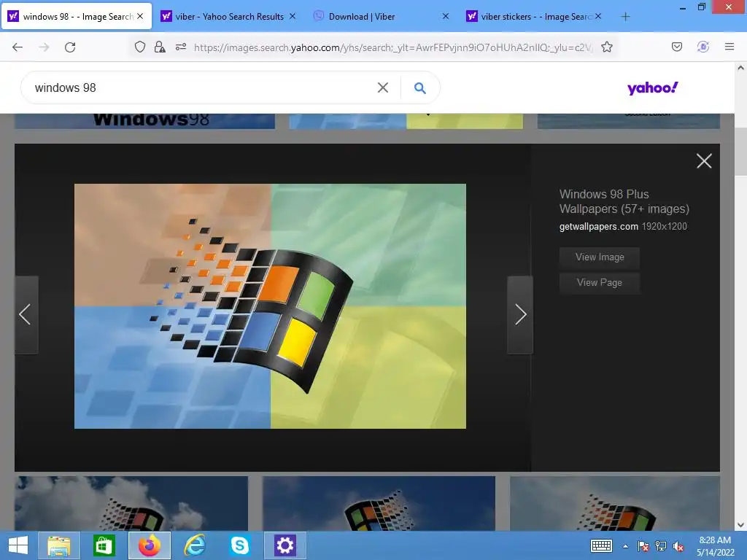Launch Microsoft Store from the taskbar
Image resolution: width=747 pixels, height=560 pixels.
click(104, 545)
